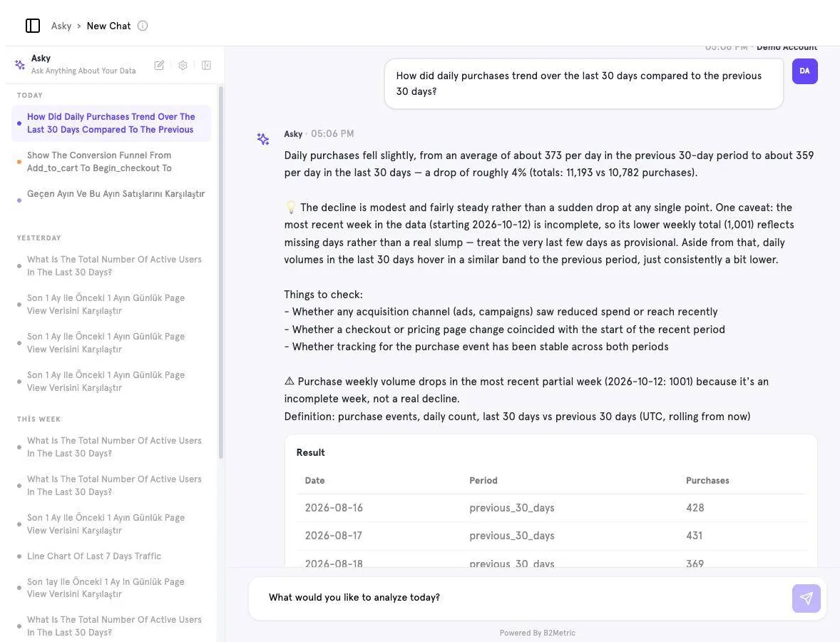Click the New Chat breadcrumb title
This screenshot has width=840, height=642.
pyautogui.click(x=109, y=26)
